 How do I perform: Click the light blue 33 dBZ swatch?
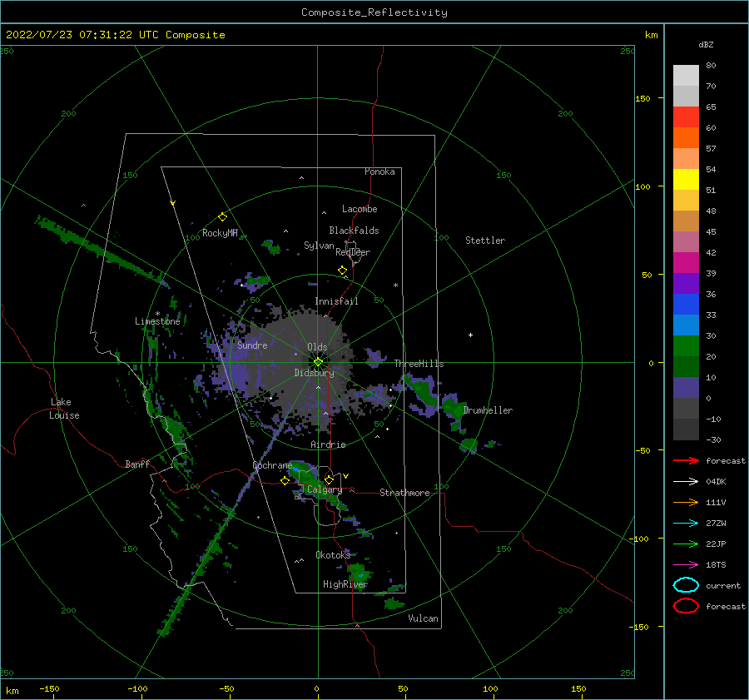686,325
